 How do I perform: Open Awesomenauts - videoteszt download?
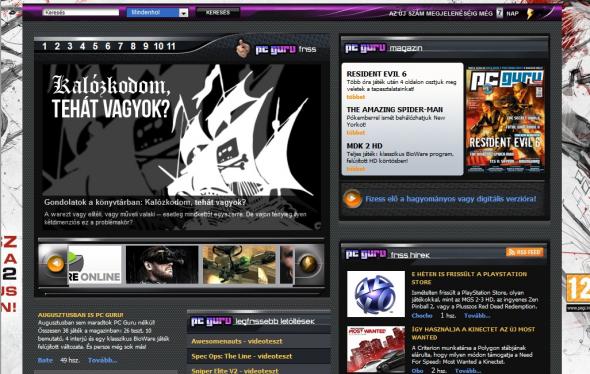237,341
